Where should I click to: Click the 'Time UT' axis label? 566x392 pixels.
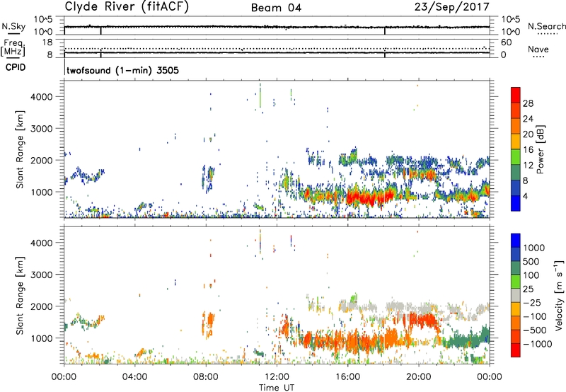click(x=277, y=387)
